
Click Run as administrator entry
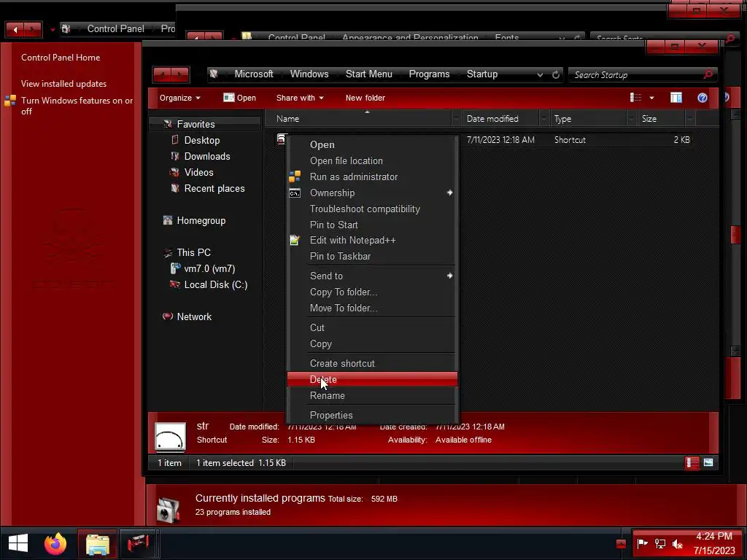pos(372,176)
